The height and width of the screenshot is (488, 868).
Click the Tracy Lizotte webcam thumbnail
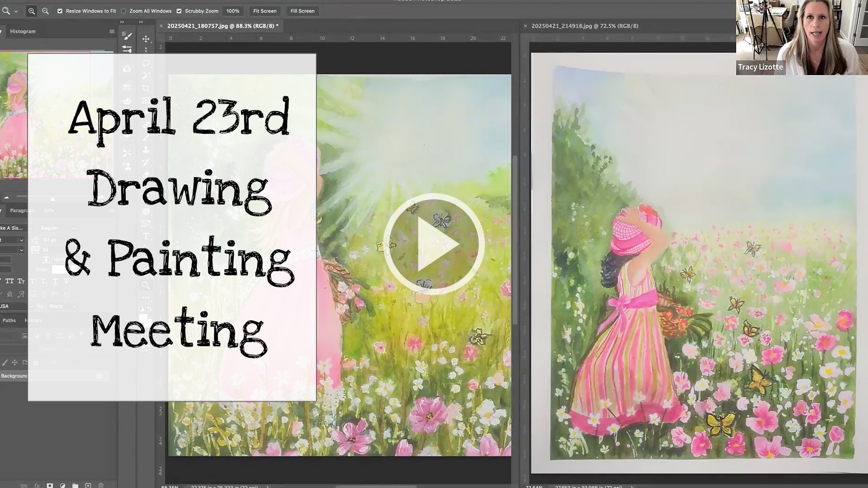tap(802, 38)
